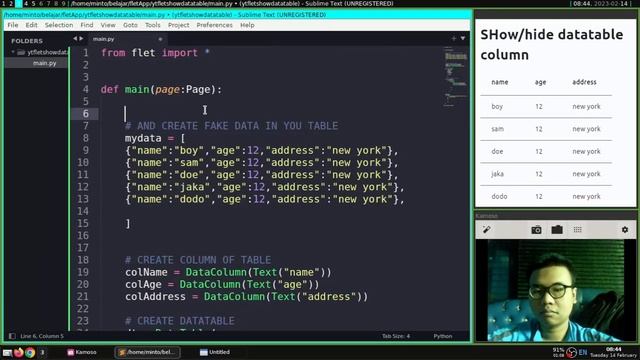Open the View menu
This screenshot has height=360, width=640.
[108, 25]
